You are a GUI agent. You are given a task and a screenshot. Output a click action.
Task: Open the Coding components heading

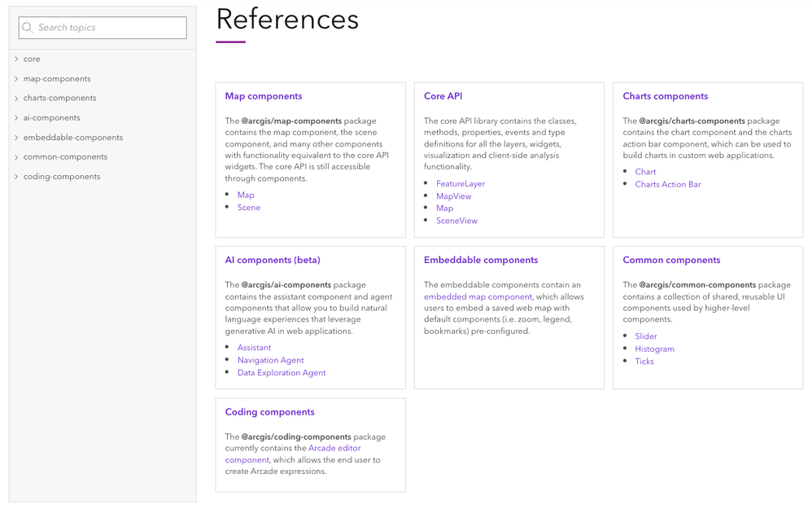270,412
